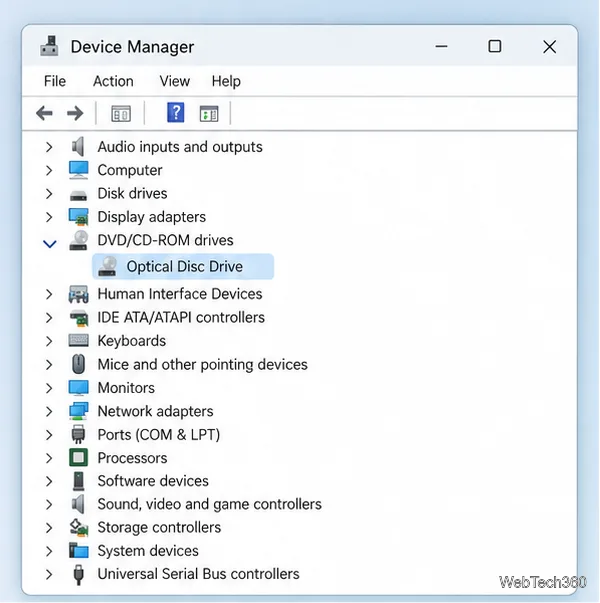The width and height of the screenshot is (600, 603).
Task: Maximize the Device Manager window
Action: pos(495,47)
